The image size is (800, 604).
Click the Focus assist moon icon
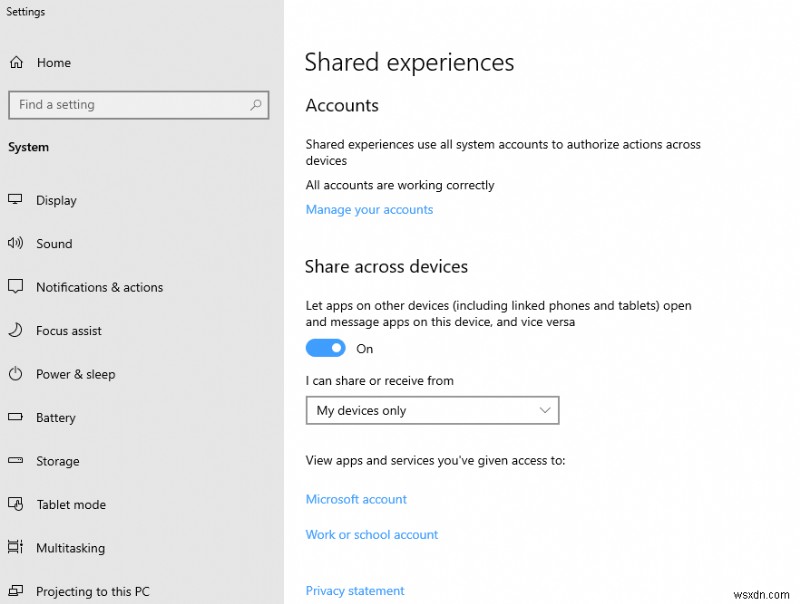pyautogui.click(x=16, y=330)
